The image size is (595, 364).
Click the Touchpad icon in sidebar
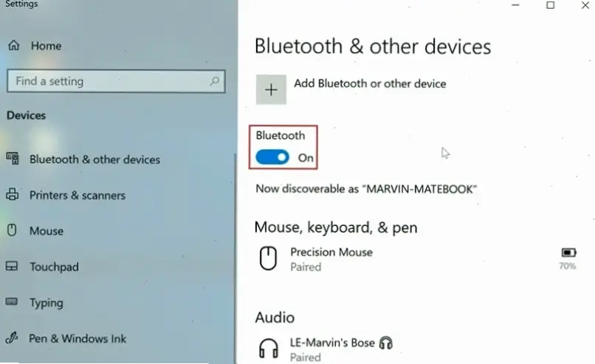pos(12,267)
